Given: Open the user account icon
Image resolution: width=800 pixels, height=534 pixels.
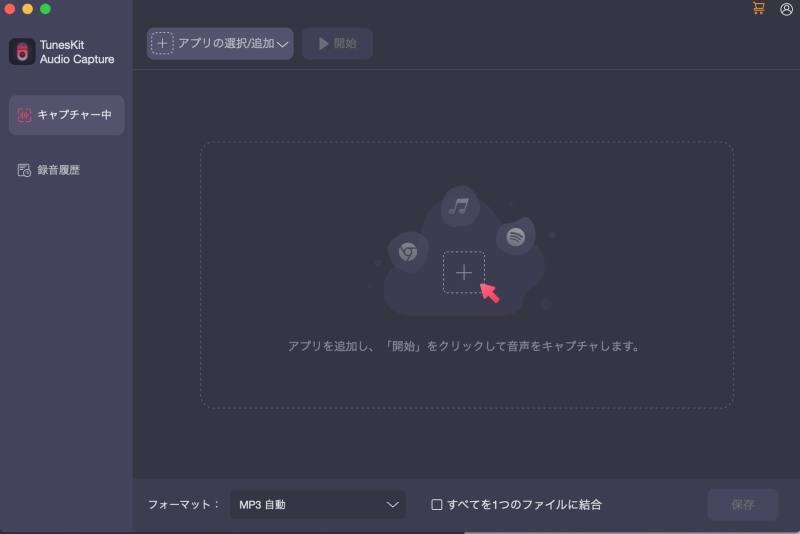Looking at the screenshot, I should click(786, 9).
